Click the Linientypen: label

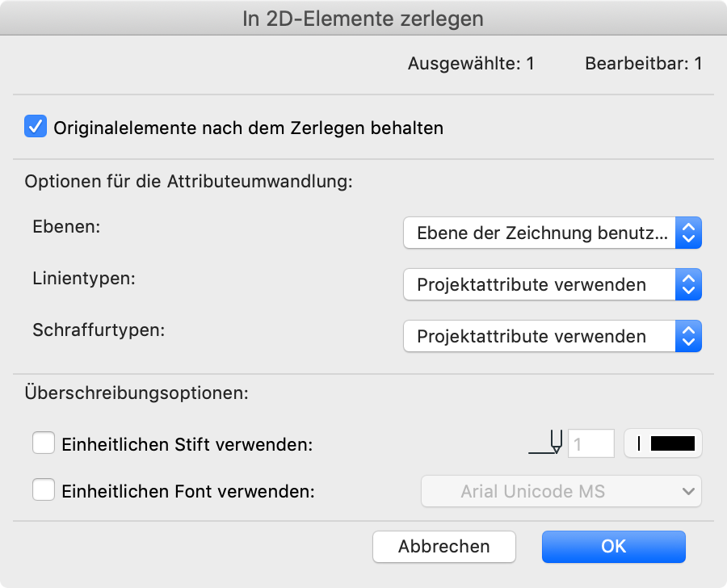click(x=84, y=279)
